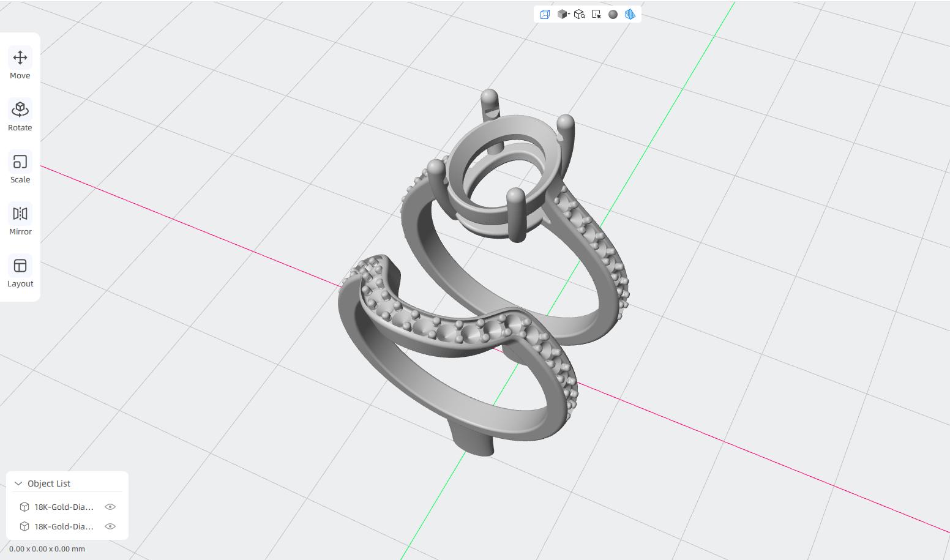This screenshot has width=950, height=560.
Task: Select the Move tool
Action: pyautogui.click(x=20, y=64)
